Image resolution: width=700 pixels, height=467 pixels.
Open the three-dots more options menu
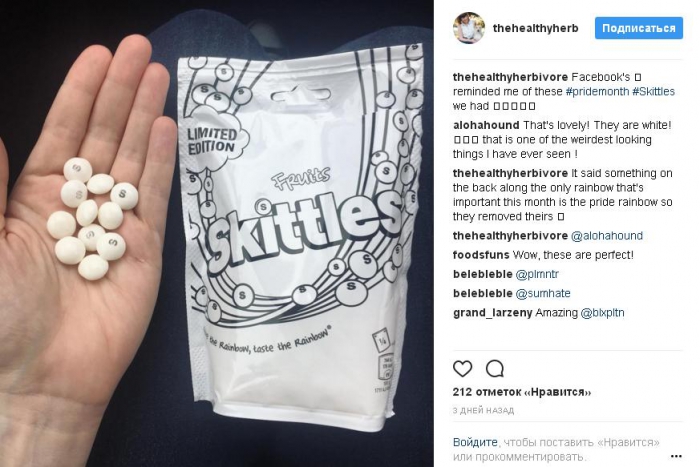pos(676,456)
